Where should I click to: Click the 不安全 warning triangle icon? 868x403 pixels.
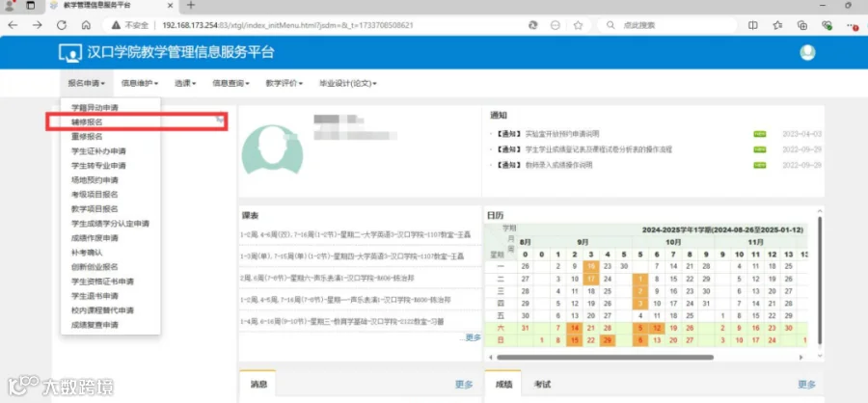click(x=117, y=25)
